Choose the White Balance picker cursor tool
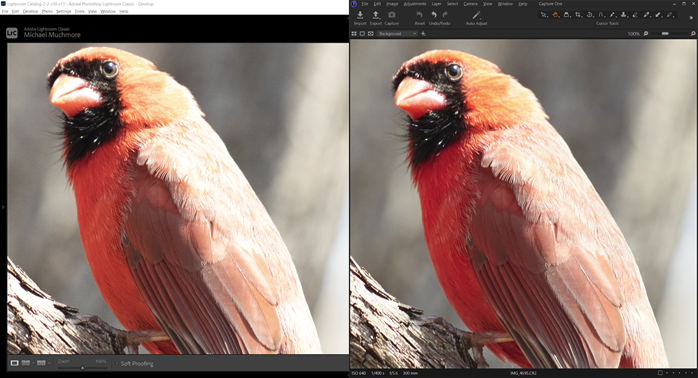The height and width of the screenshot is (378, 698). 647,15
